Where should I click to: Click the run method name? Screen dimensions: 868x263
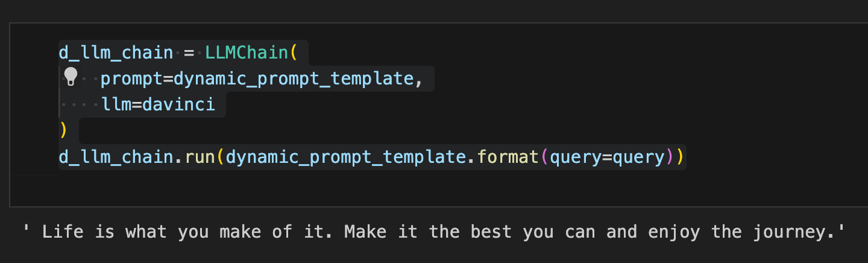point(200,157)
